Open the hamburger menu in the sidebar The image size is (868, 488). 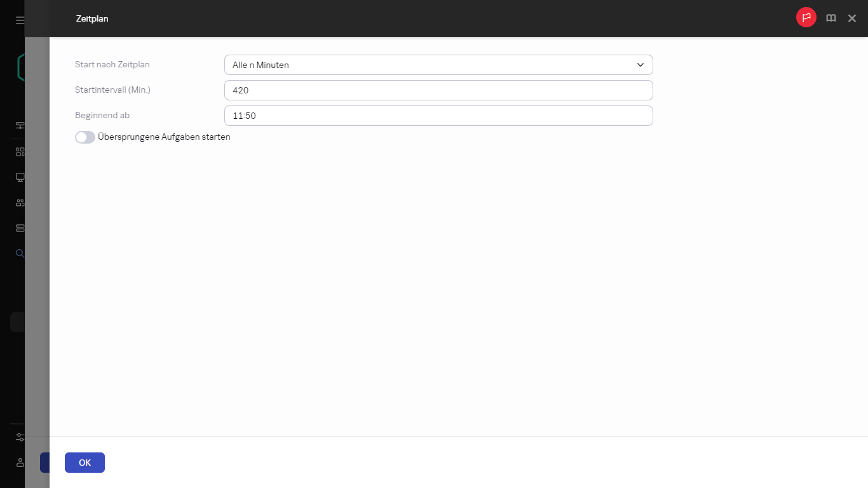[x=20, y=20]
